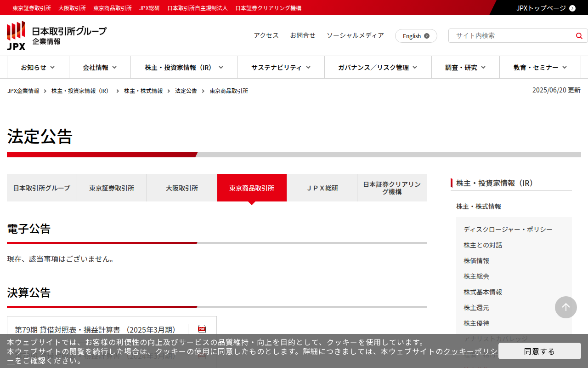
Task: Click the JPX logo in header
Action: click(57, 35)
